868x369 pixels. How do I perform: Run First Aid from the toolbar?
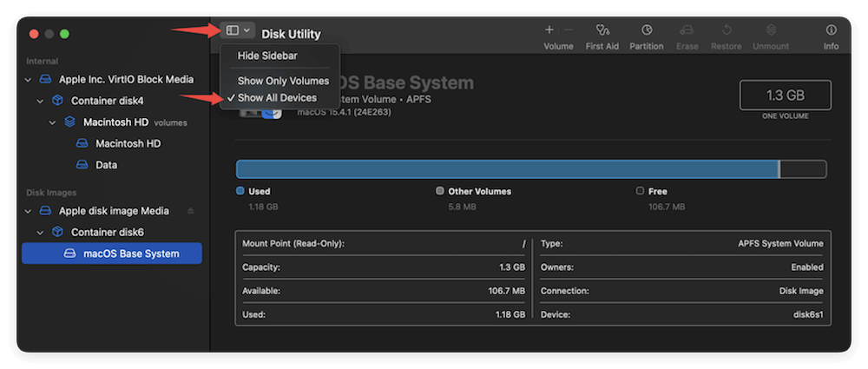coord(602,30)
